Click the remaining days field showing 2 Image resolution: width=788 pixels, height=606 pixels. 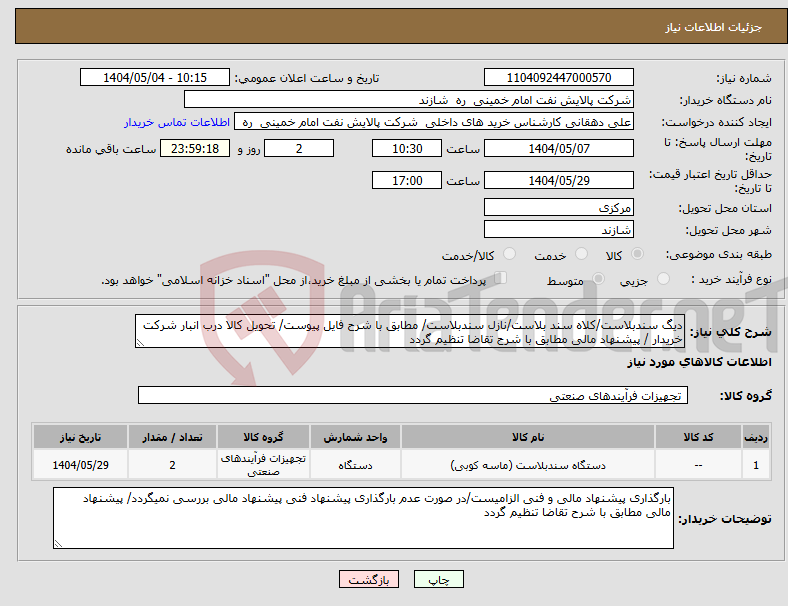coord(299,148)
